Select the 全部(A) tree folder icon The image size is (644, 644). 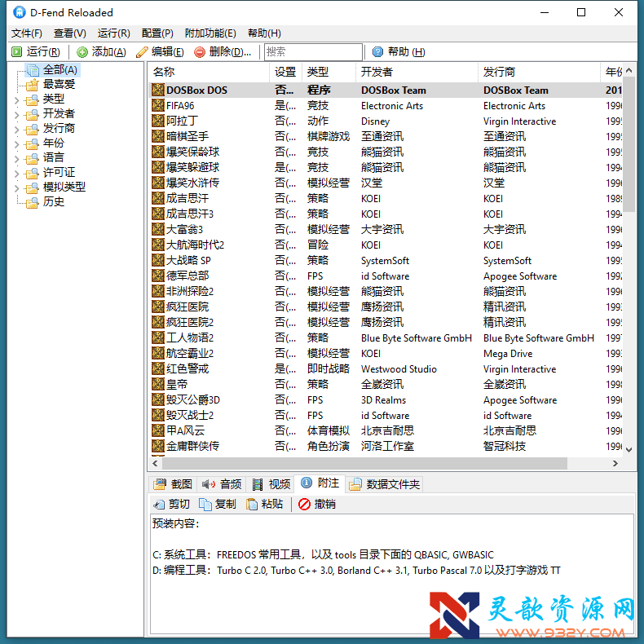click(x=33, y=71)
